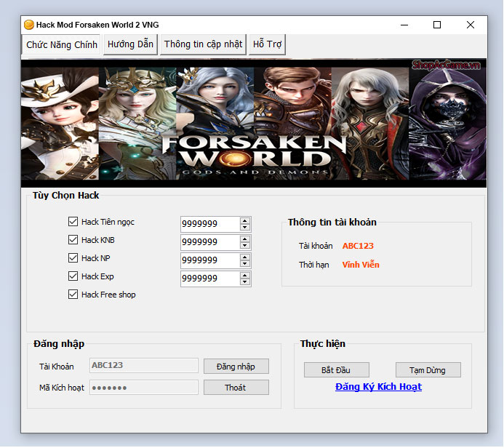Minimize the Hack Mod window
This screenshot has width=504, height=448.
point(404,25)
